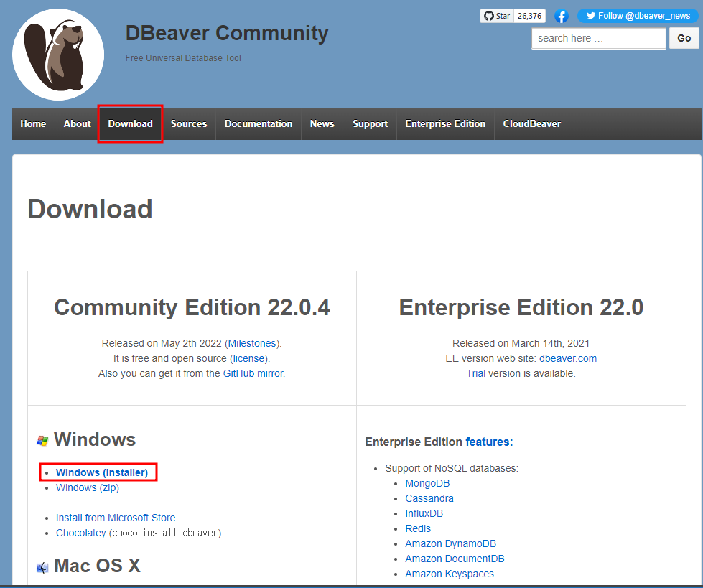Open the Enterprise Edition features link

coord(489,442)
